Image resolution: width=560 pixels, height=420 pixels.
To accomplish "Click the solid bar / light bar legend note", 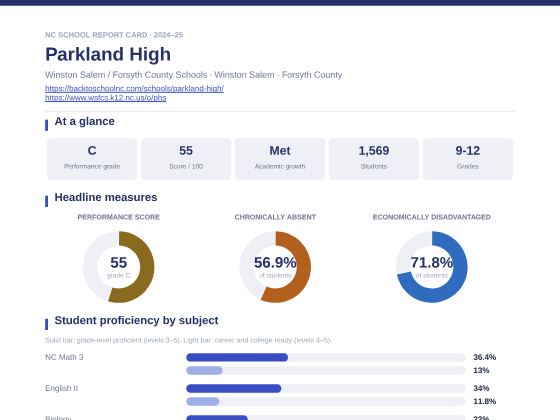I will [x=188, y=340].
